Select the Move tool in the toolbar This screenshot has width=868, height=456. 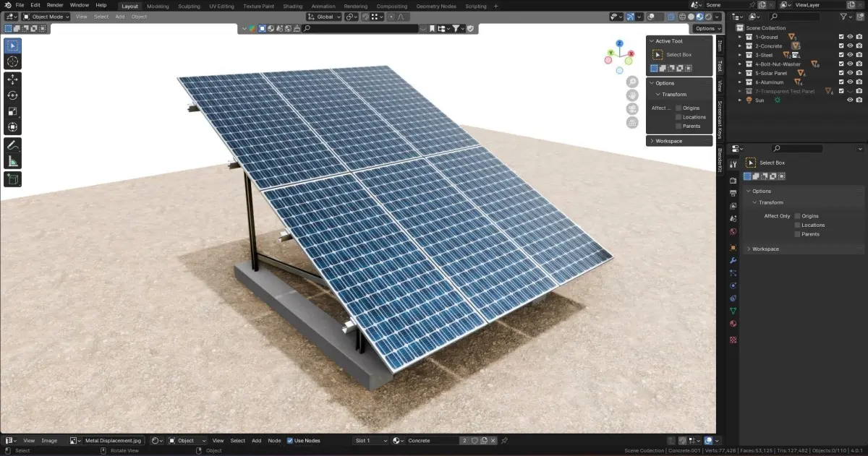[x=12, y=79]
